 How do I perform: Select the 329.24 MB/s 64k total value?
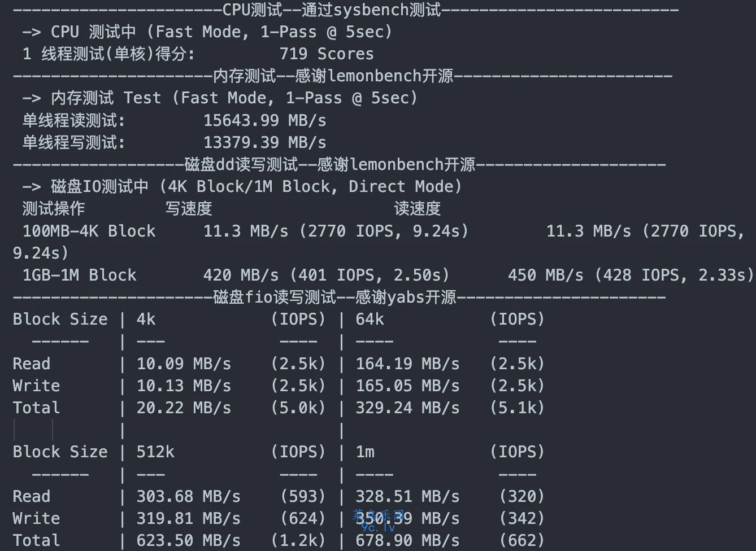tap(407, 408)
